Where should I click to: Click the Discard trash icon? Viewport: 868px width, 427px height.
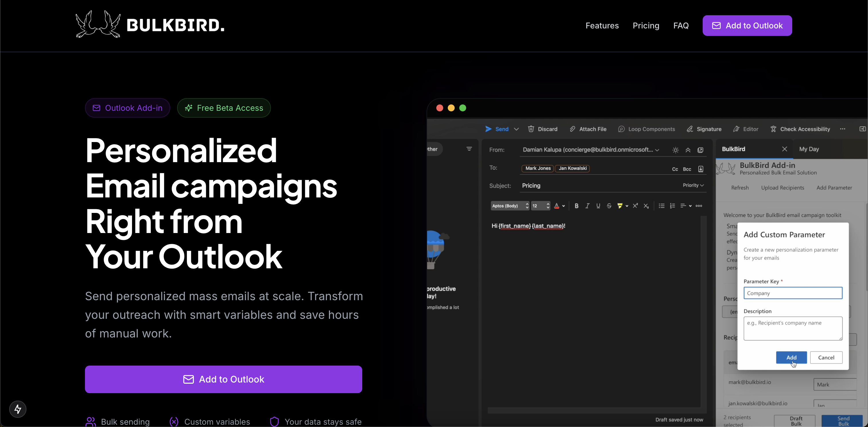531,129
